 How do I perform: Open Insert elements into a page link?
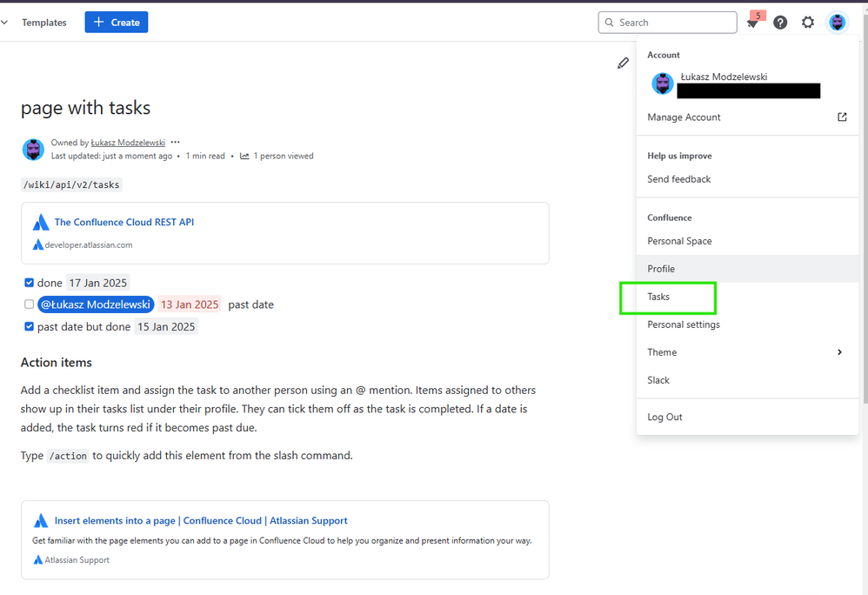coord(201,521)
